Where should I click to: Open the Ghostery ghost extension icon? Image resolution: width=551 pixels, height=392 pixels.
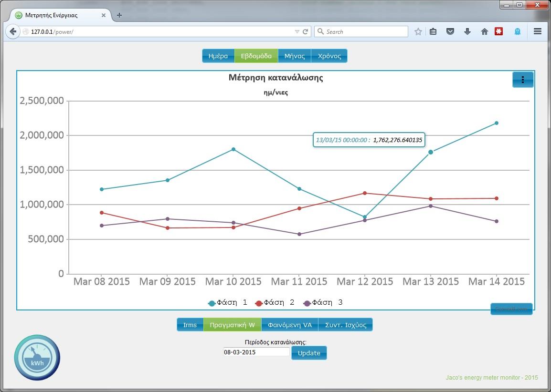(517, 31)
